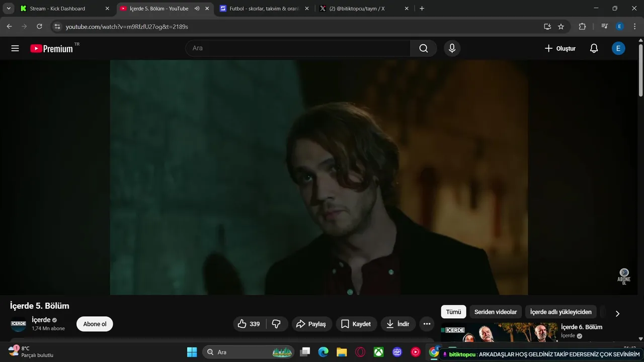This screenshot has height=362, width=644.
Task: Open the Chrome three-dot menu
Action: point(634,26)
